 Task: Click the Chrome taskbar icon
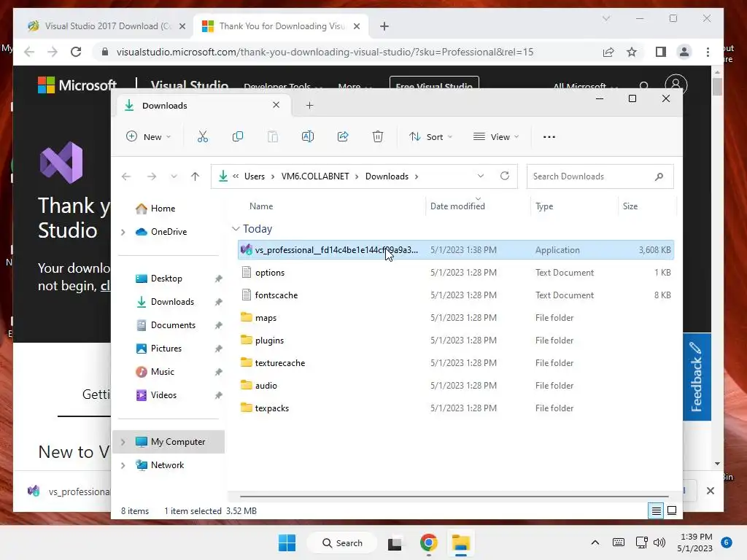[x=429, y=542]
